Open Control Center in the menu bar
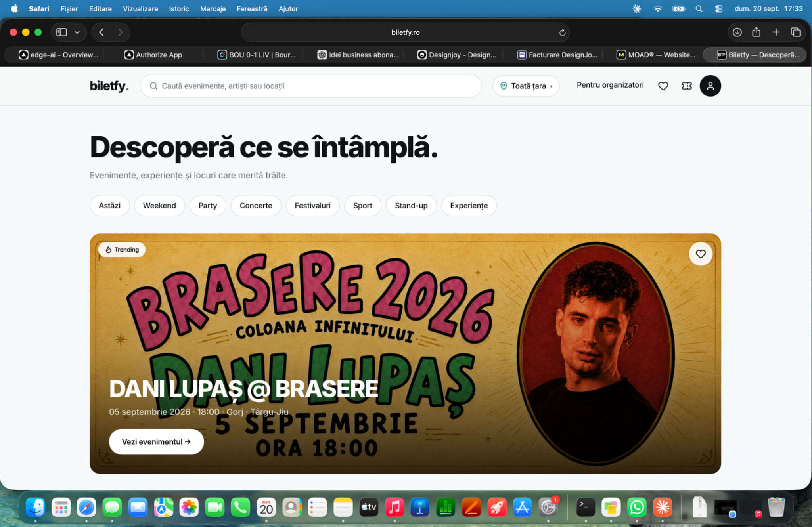812x527 pixels. 718,9
